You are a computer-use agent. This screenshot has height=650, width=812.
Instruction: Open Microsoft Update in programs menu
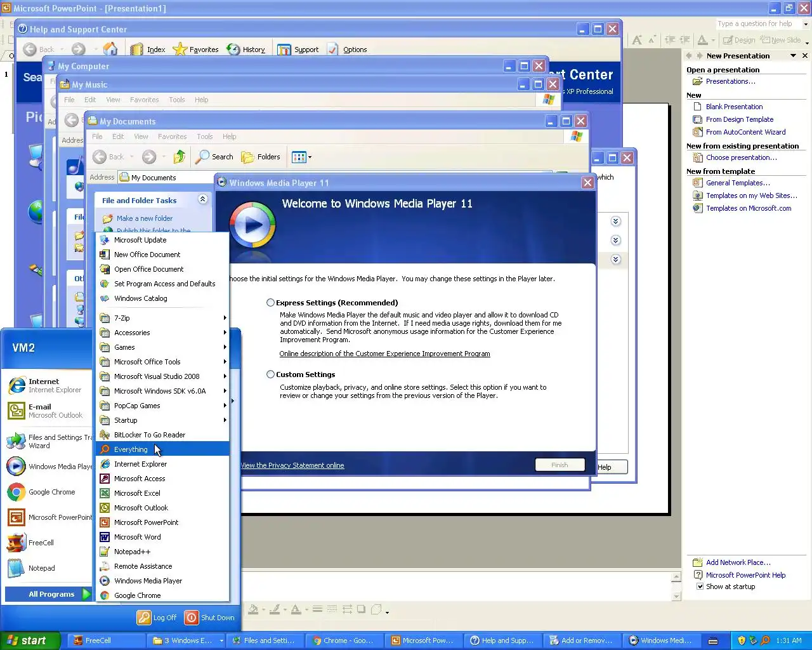(x=162, y=239)
